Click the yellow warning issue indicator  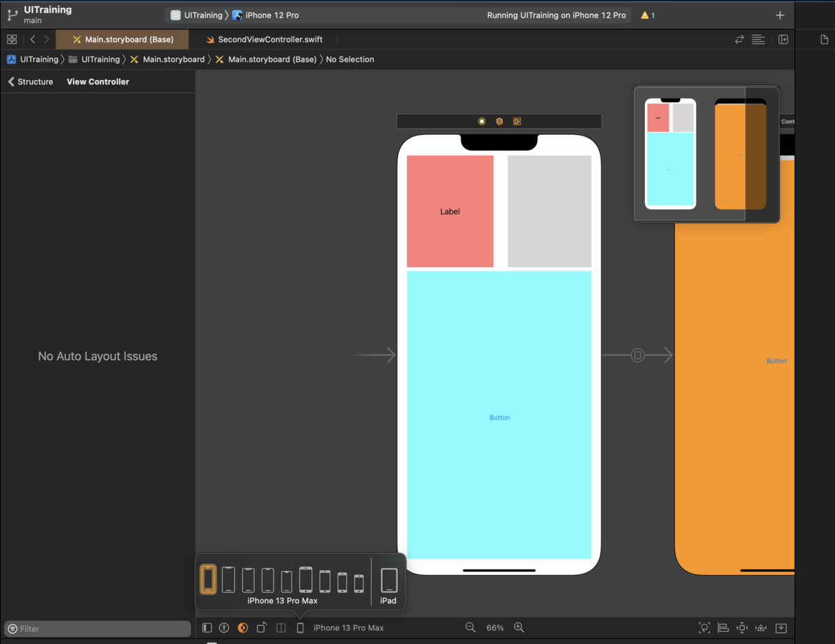tap(647, 15)
